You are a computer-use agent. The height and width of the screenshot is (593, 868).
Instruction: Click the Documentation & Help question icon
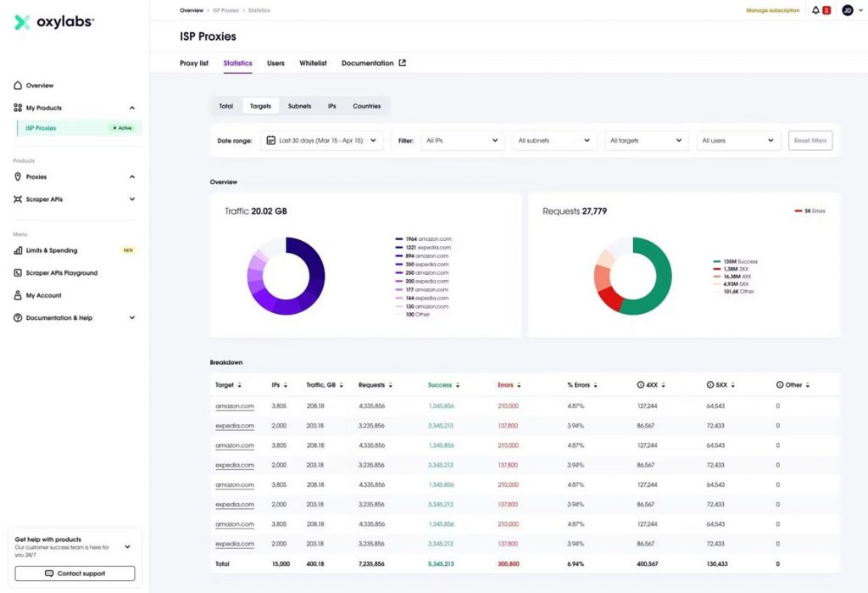pos(18,317)
